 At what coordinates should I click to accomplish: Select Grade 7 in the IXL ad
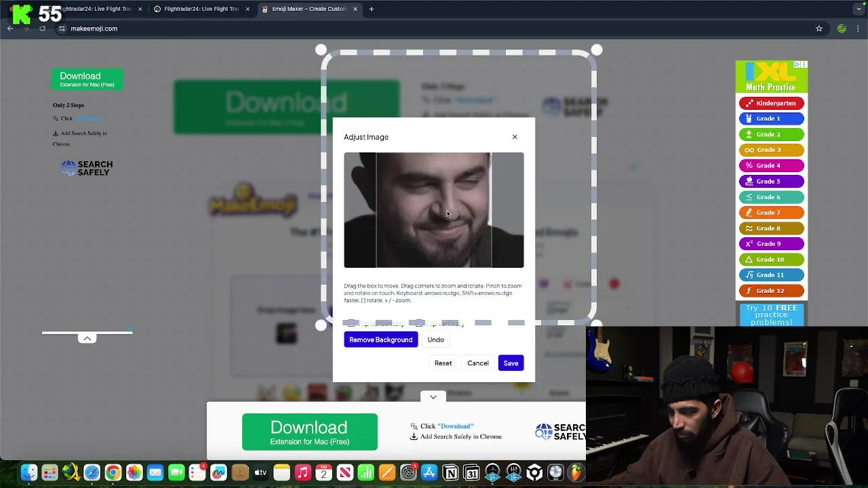tap(772, 213)
